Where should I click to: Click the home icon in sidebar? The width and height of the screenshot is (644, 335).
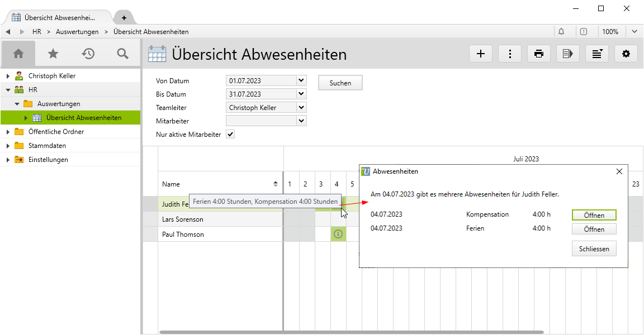[x=18, y=54]
